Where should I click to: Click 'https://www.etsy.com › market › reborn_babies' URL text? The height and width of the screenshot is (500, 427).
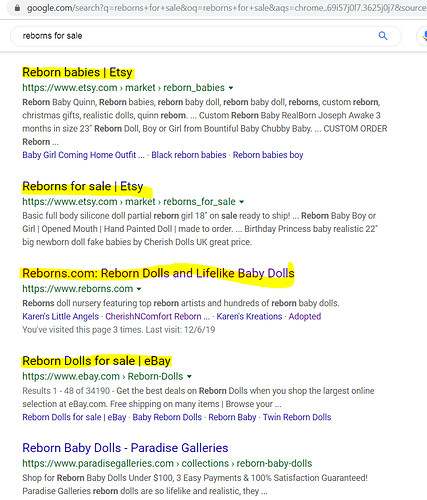[x=124, y=88]
